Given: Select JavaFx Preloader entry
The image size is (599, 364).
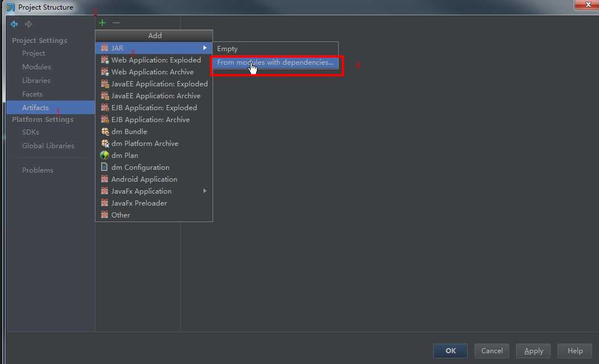Looking at the screenshot, I should pos(153,203).
